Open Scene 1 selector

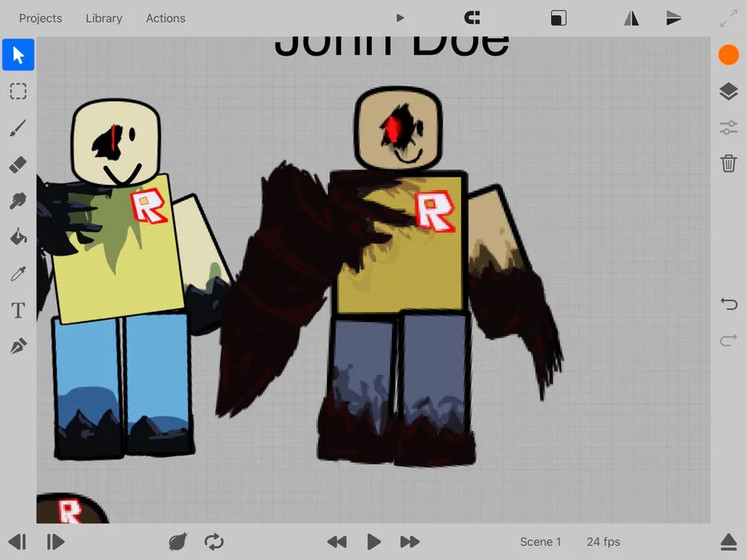(x=540, y=542)
